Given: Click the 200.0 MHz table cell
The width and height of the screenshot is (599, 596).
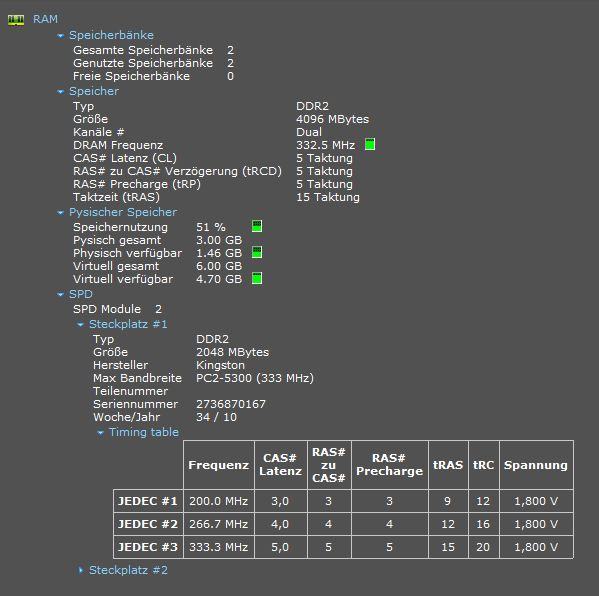Looking at the screenshot, I should [219, 501].
